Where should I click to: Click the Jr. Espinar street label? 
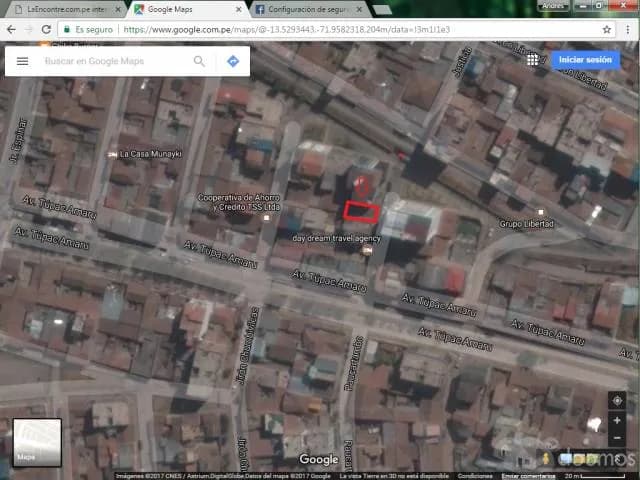[19, 141]
